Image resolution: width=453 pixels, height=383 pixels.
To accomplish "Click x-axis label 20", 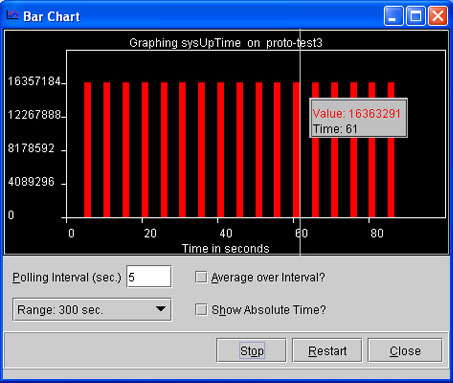I will [150, 233].
